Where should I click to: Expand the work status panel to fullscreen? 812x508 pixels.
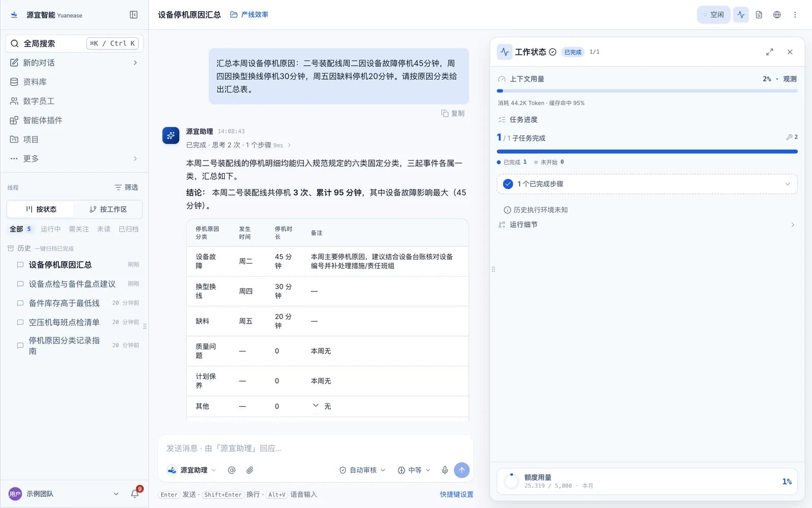coord(769,52)
